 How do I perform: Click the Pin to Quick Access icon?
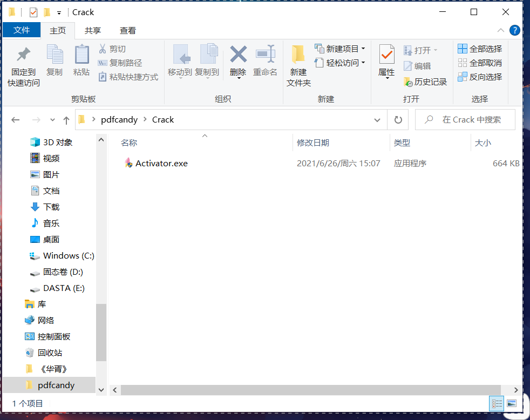[23, 55]
